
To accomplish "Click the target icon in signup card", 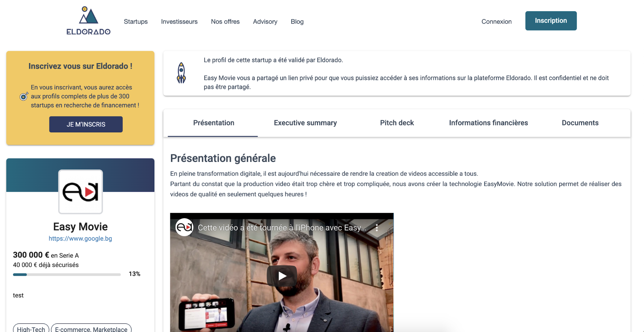I will click(24, 96).
